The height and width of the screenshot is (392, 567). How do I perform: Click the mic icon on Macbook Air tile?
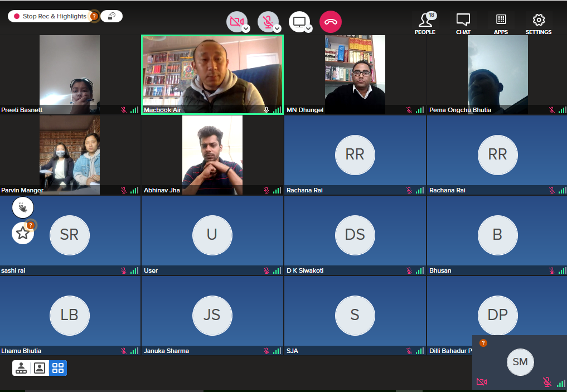click(x=266, y=110)
